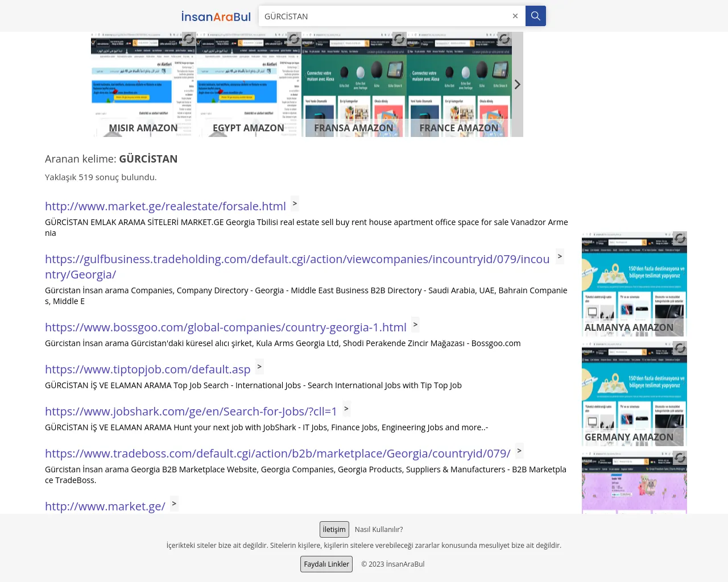The width and height of the screenshot is (728, 582).
Task: Clear the search field with X
Action: (x=515, y=16)
